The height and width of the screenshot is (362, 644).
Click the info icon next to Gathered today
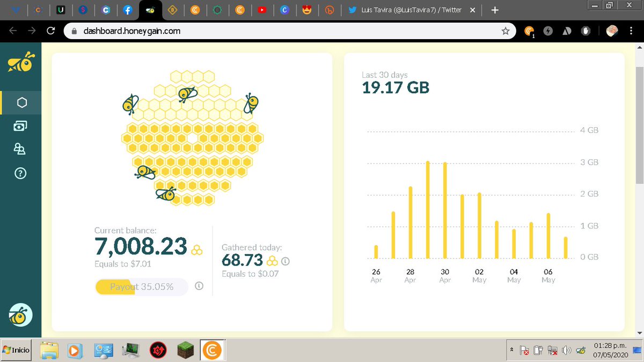pos(286,261)
